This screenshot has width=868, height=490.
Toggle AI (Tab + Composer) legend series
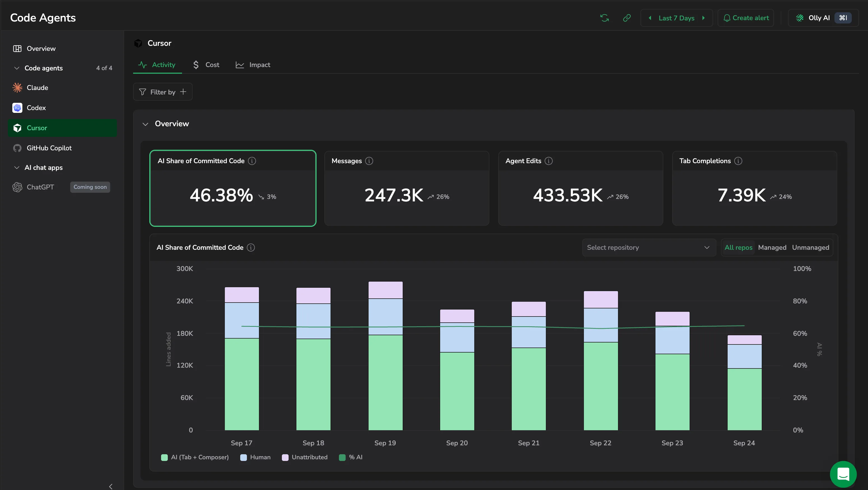click(x=195, y=457)
